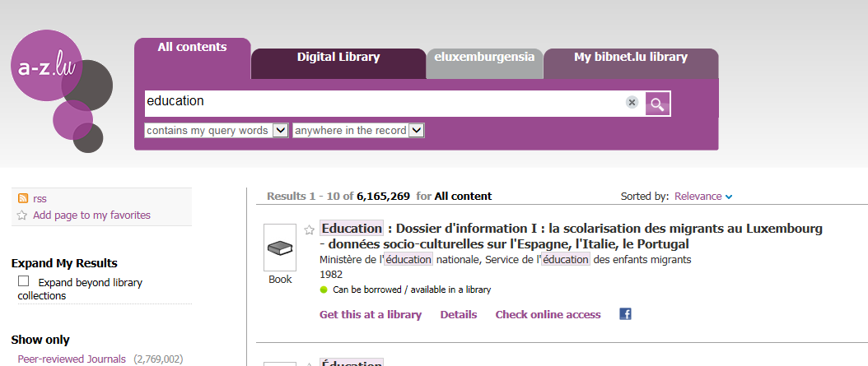Open the 'contains my query words' dropdown

[216, 131]
